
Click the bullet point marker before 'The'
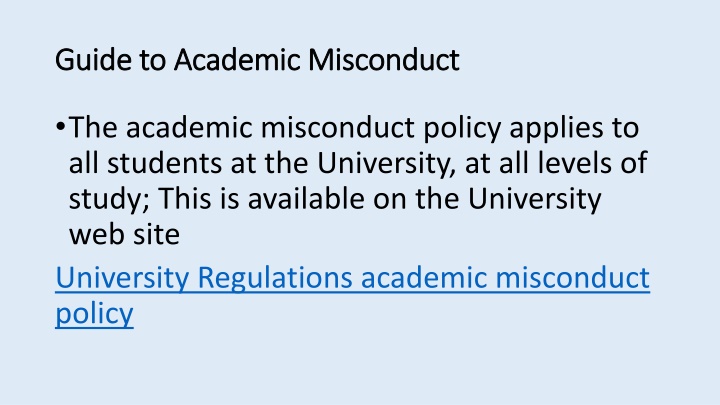coord(63,129)
